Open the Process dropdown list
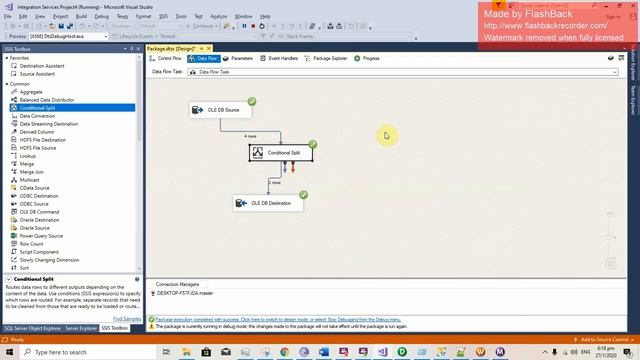The height and width of the screenshot is (360, 640). tap(106, 36)
